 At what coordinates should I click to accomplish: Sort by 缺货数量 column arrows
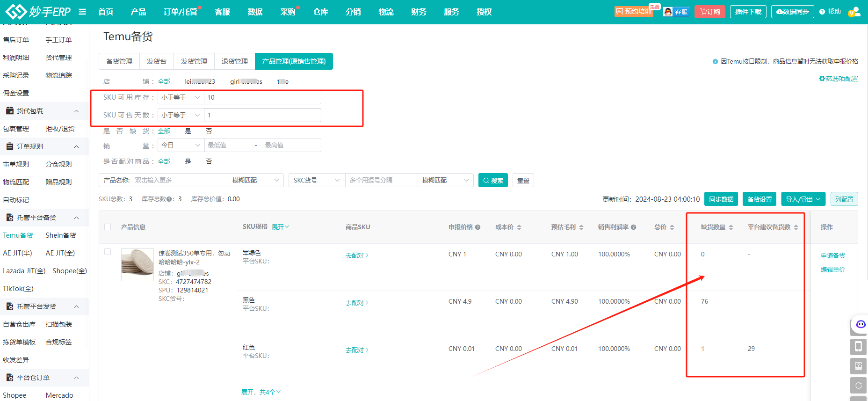pyautogui.click(x=731, y=227)
